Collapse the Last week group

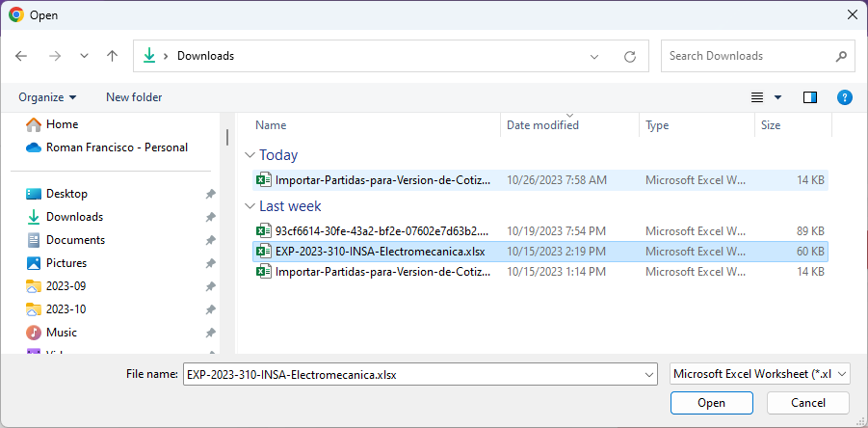click(250, 206)
